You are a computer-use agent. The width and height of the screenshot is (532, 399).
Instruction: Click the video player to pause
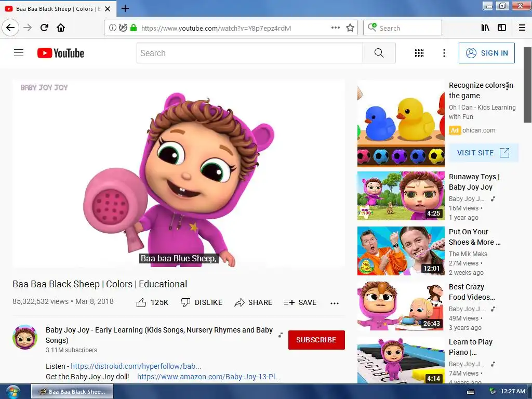pyautogui.click(x=179, y=174)
